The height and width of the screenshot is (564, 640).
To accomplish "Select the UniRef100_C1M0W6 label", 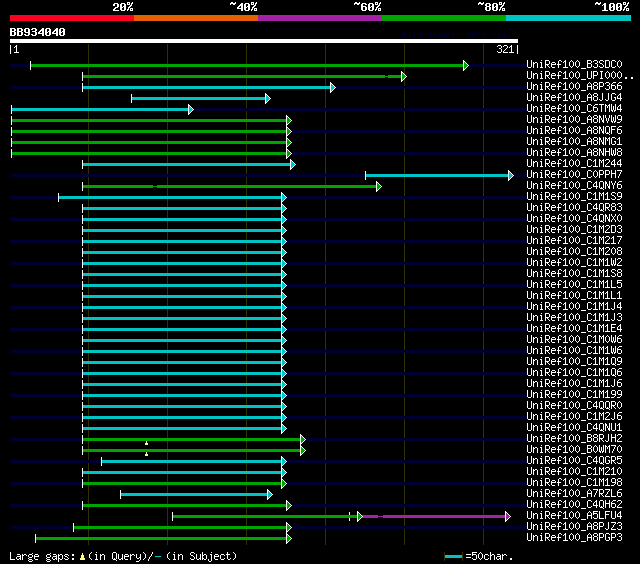I will tap(574, 340).
